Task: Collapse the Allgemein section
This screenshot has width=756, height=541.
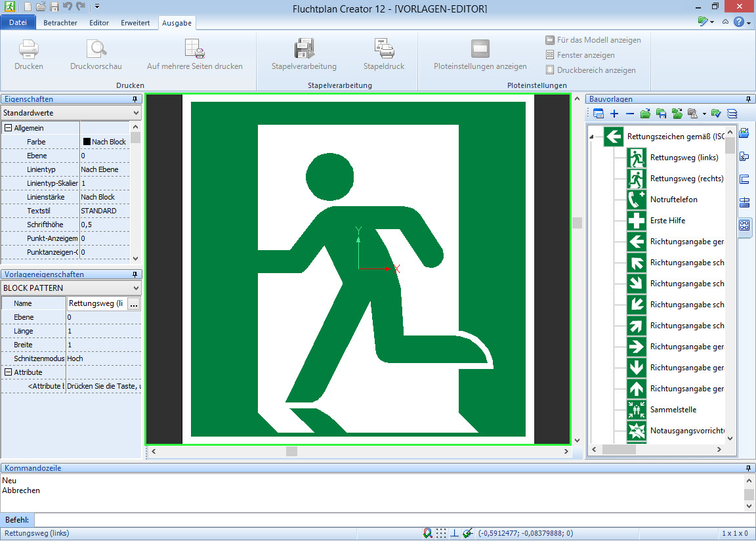Action: point(8,128)
